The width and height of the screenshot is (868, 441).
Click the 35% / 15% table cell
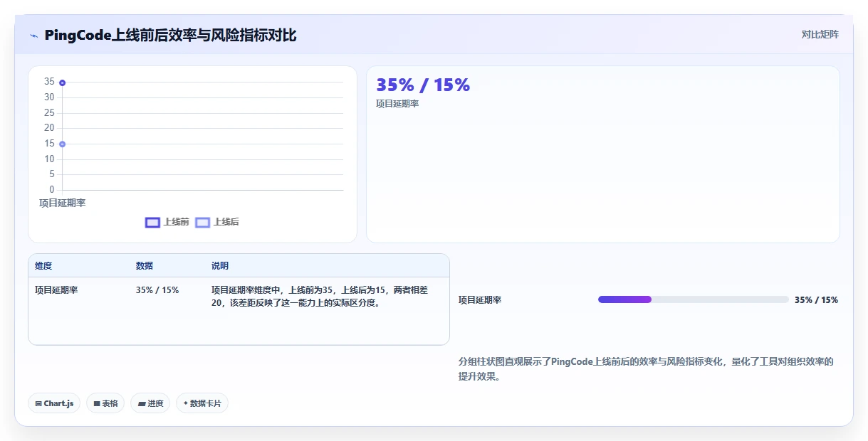pos(157,290)
